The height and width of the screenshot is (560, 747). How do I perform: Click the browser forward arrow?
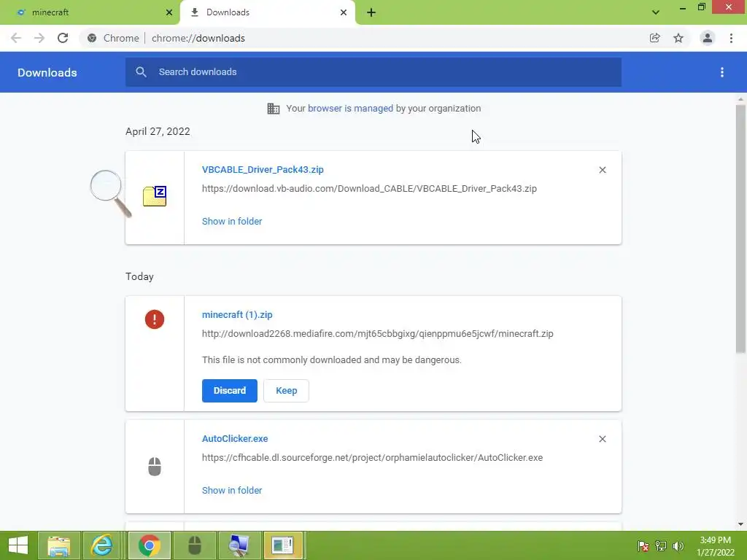tap(39, 38)
